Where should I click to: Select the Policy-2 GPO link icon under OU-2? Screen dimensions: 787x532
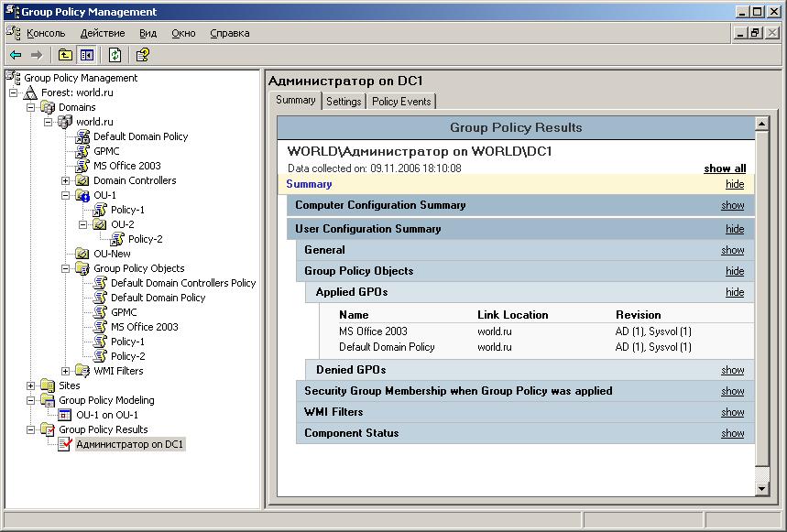[117, 239]
